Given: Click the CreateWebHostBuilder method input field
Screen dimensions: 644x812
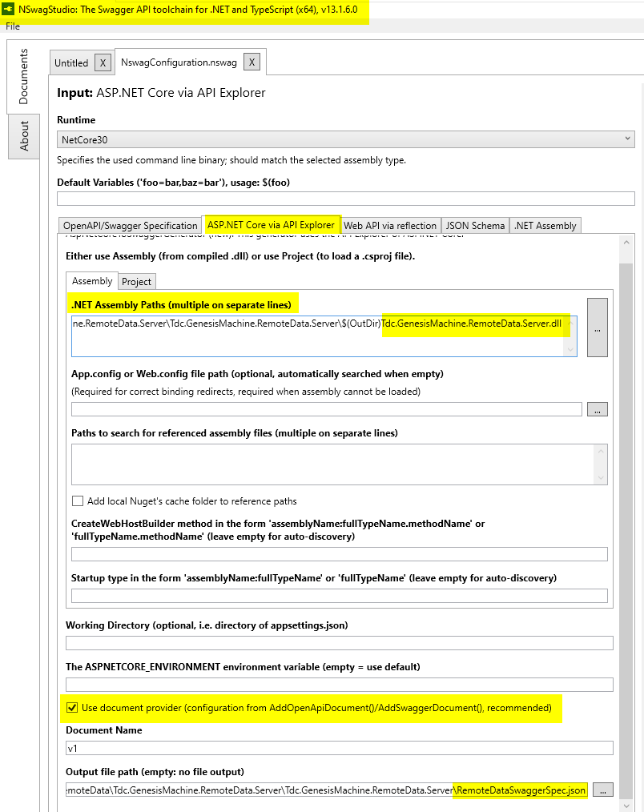Looking at the screenshot, I should tap(340, 554).
